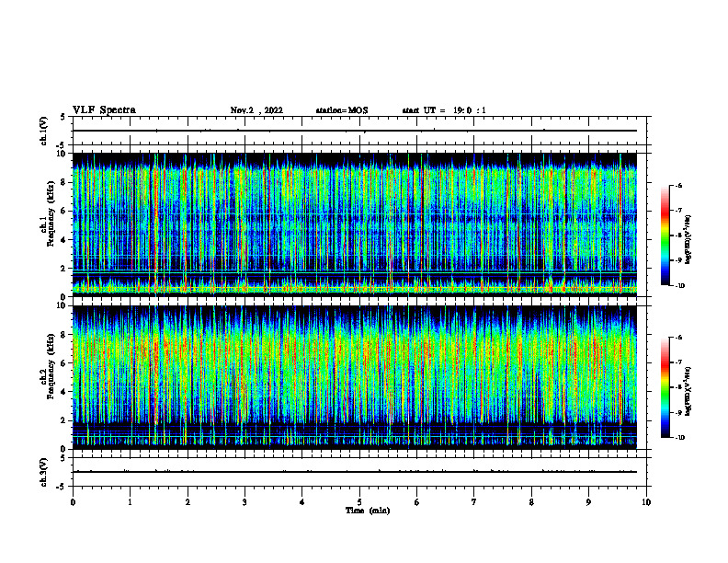The width and height of the screenshot is (728, 563).
Task: Click the upper color bar's log(PSD) label
Action: click(x=688, y=239)
